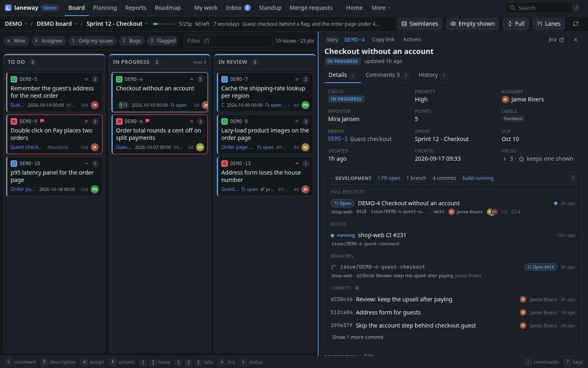The height and width of the screenshot is (368, 588).
Task: Click Copy link for DEMO-4
Action: 383,40
